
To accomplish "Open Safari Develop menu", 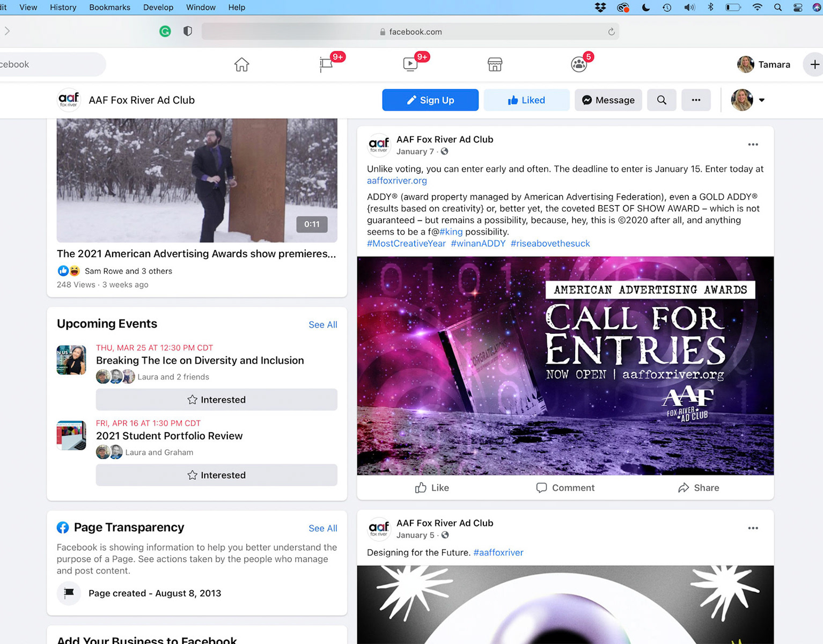I will tap(158, 7).
